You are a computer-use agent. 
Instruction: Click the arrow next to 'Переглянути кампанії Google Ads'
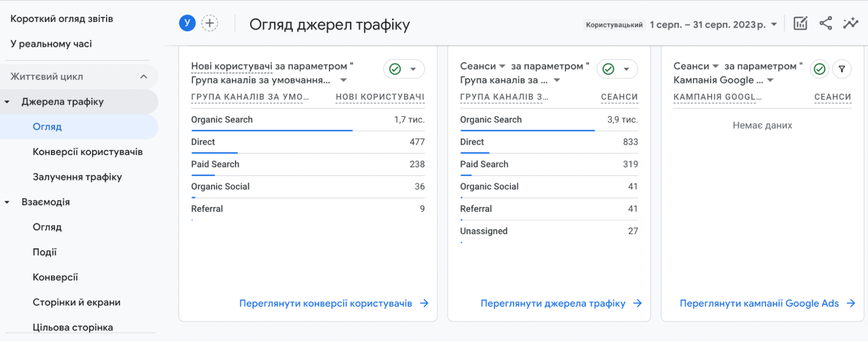[851, 304]
